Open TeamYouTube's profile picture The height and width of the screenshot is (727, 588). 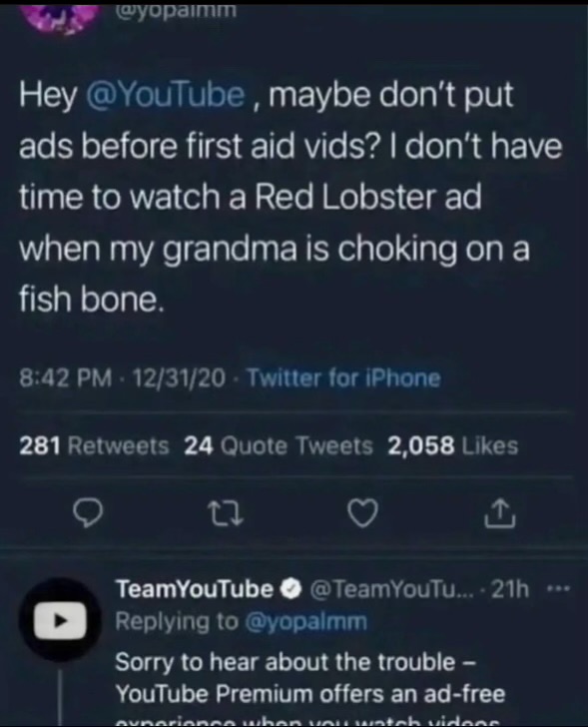(x=60, y=619)
